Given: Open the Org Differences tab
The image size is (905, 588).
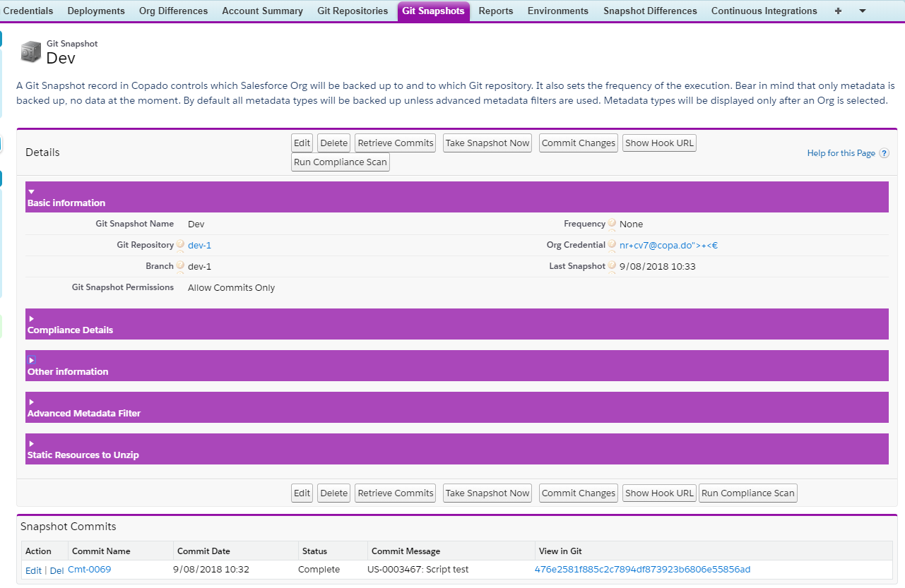Looking at the screenshot, I should 174,11.
